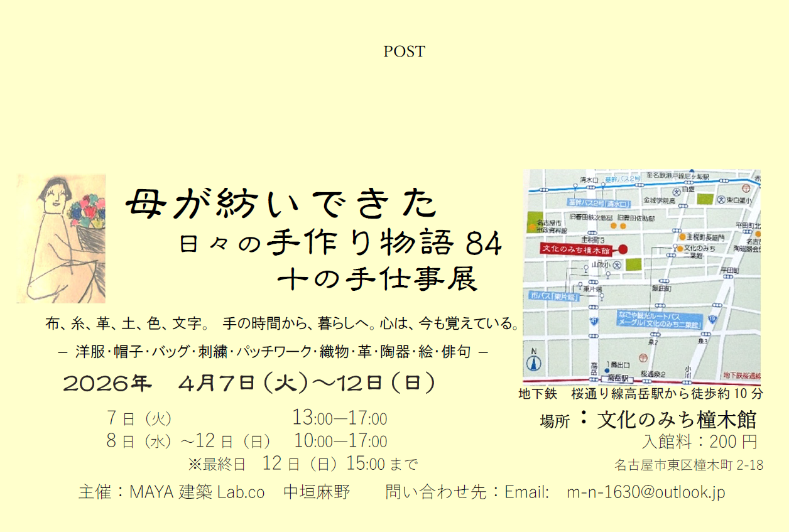This screenshot has width=789, height=532.
Task: Click the orange dot beside 主税町長屋門
Action: click(682, 237)
